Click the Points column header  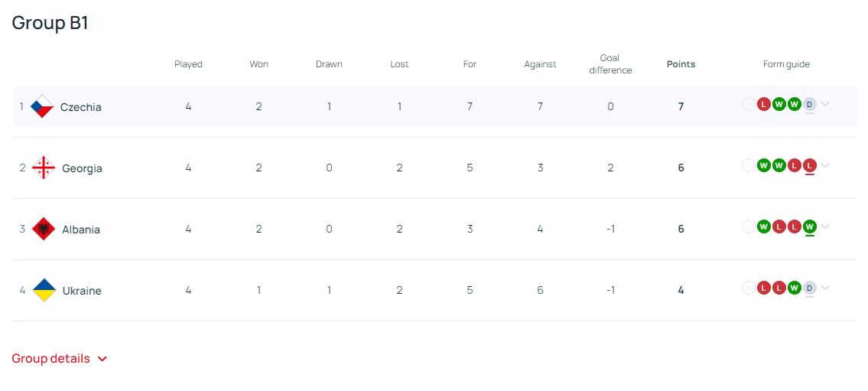coord(681,64)
